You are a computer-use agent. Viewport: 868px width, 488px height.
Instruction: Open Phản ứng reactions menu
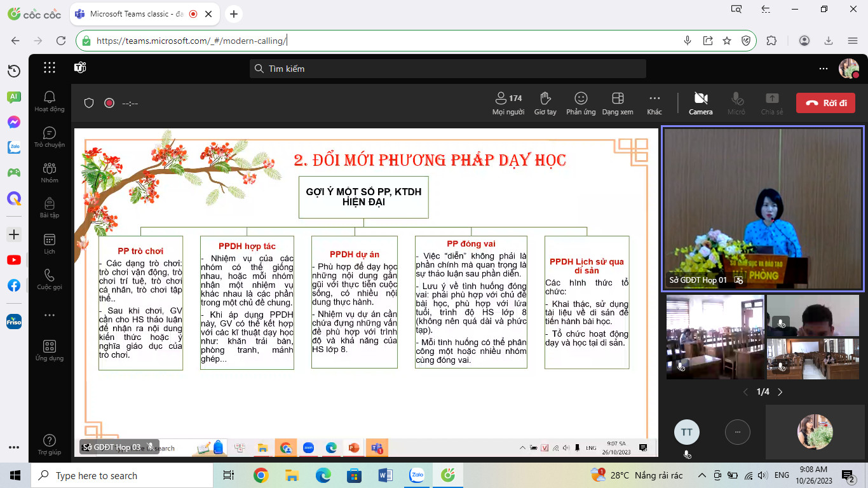tap(580, 102)
